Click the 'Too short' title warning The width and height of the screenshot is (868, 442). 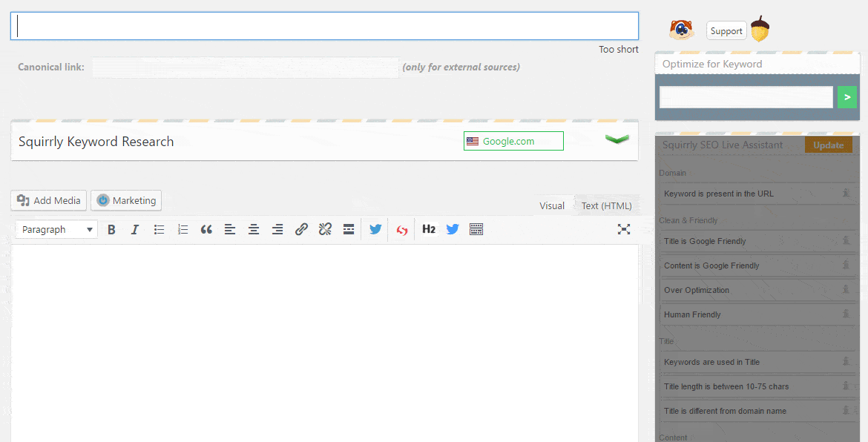[x=618, y=49]
